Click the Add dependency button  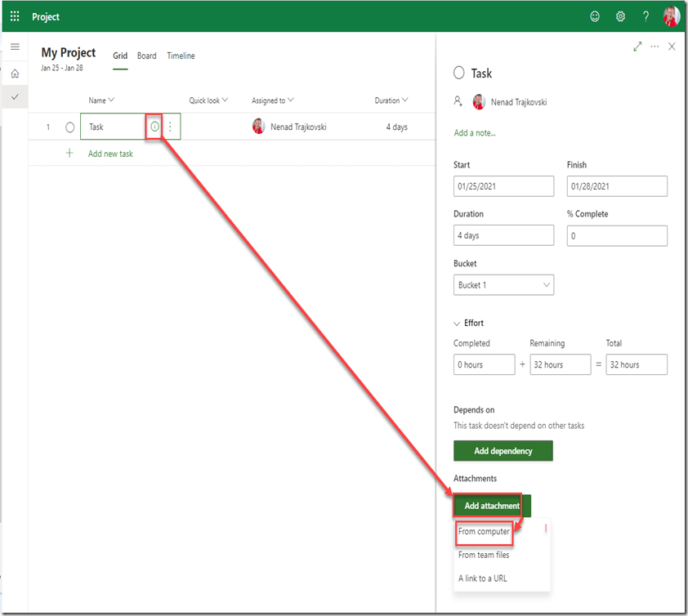(503, 451)
